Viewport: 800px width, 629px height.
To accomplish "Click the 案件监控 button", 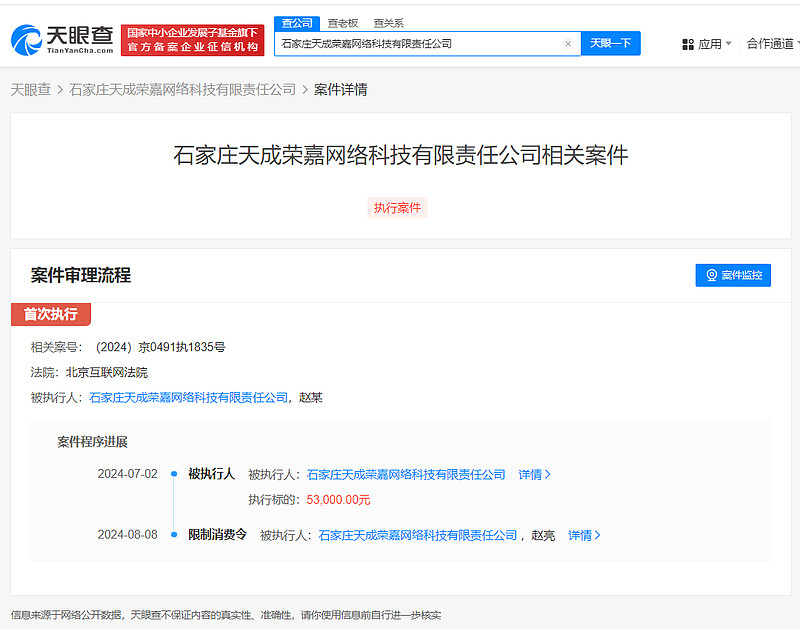I will 733,275.
